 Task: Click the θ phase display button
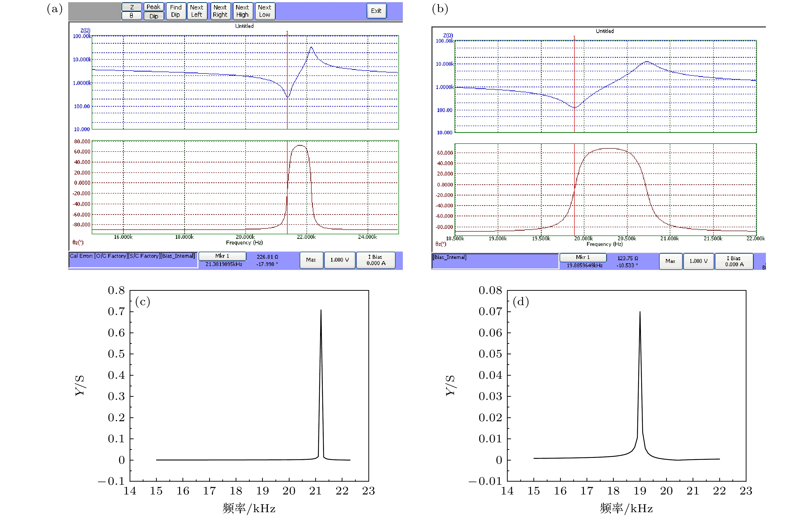coord(132,16)
